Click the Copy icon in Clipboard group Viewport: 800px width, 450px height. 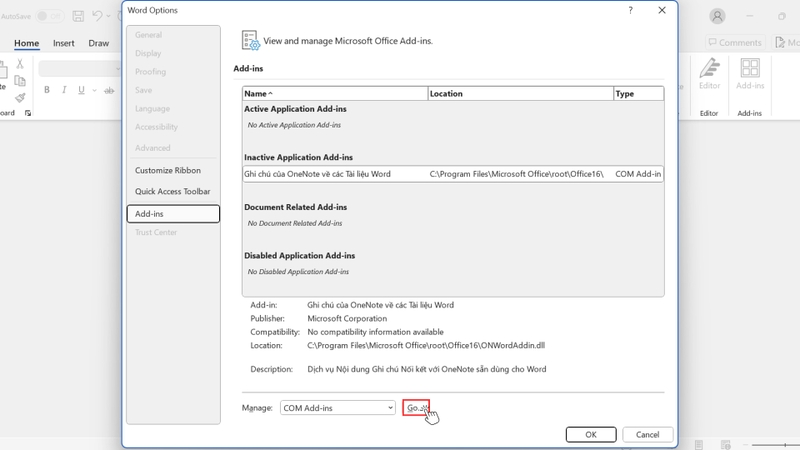point(20,81)
